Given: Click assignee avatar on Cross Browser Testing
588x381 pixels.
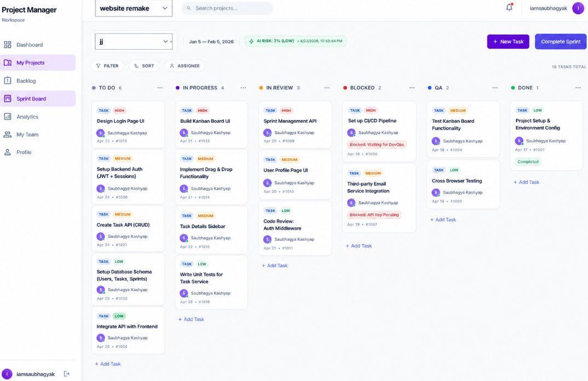Looking at the screenshot, I should point(436,192).
